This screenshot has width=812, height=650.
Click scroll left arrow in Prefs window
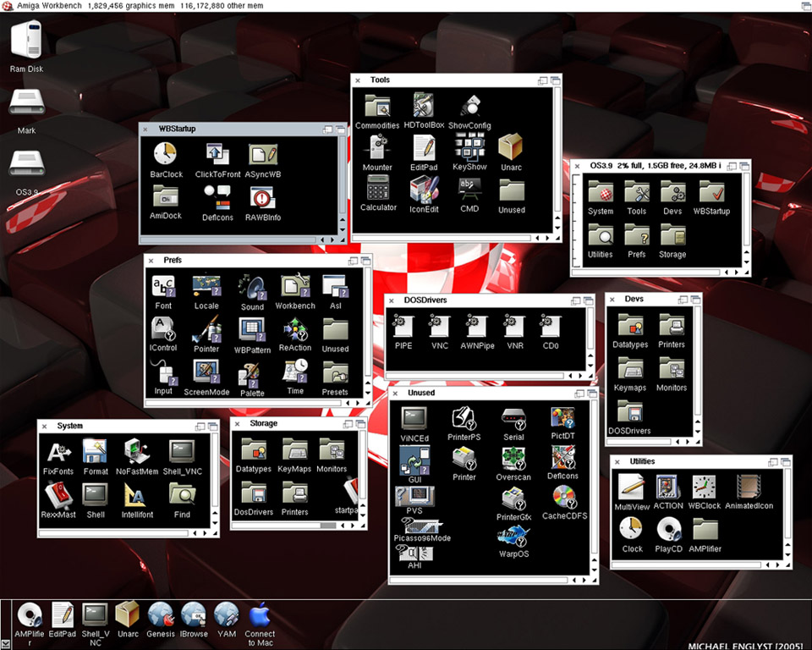coord(348,403)
